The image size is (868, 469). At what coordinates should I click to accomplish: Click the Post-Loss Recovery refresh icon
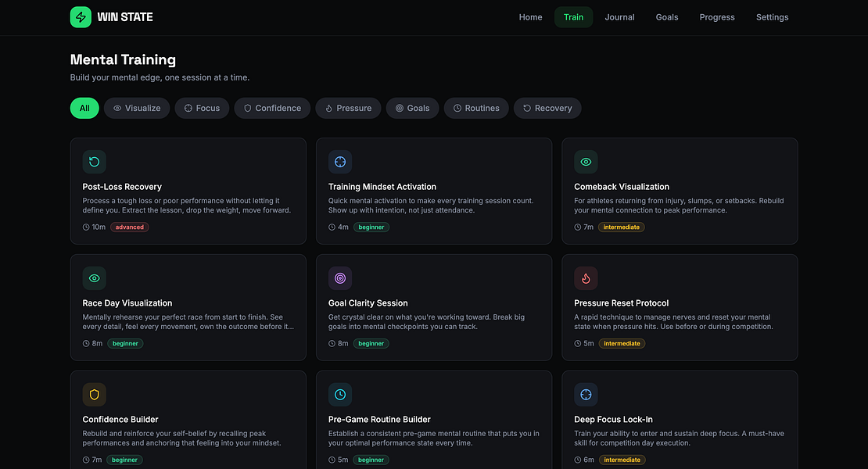pyautogui.click(x=94, y=162)
